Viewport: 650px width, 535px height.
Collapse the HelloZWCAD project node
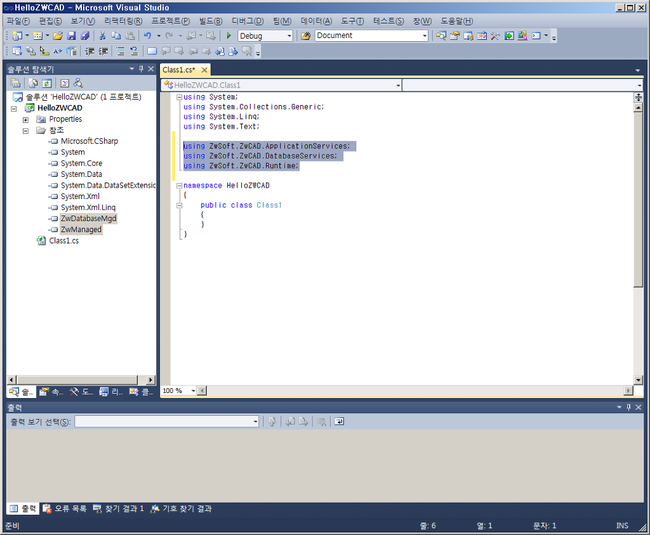tap(14, 109)
